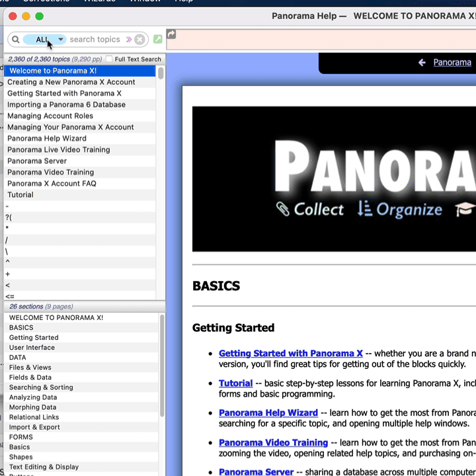The image size is (476, 476).
Task: Jump to Relational Links section
Action: pyautogui.click(x=81, y=417)
